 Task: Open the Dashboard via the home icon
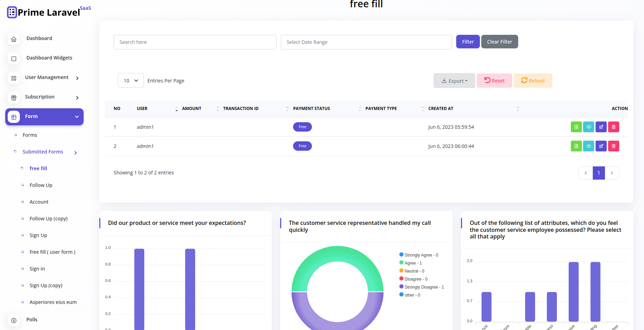pyautogui.click(x=14, y=39)
